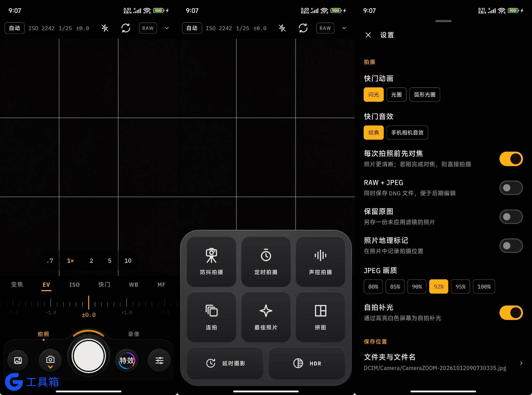Close settings with the X icon
Viewport: 532px width, 395px height.
pos(368,35)
